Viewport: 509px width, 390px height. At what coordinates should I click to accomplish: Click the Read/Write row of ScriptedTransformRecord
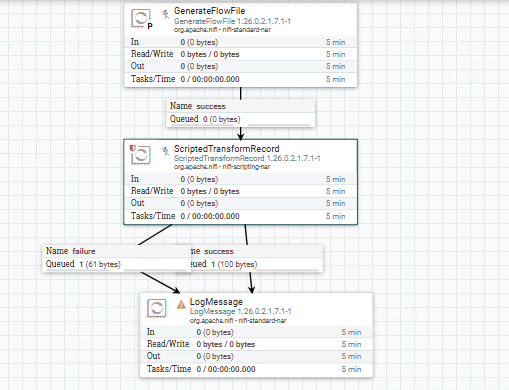240,191
